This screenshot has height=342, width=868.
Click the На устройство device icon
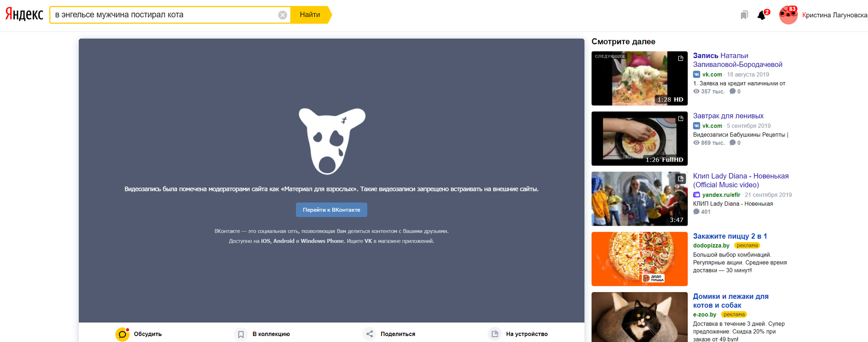[495, 334]
